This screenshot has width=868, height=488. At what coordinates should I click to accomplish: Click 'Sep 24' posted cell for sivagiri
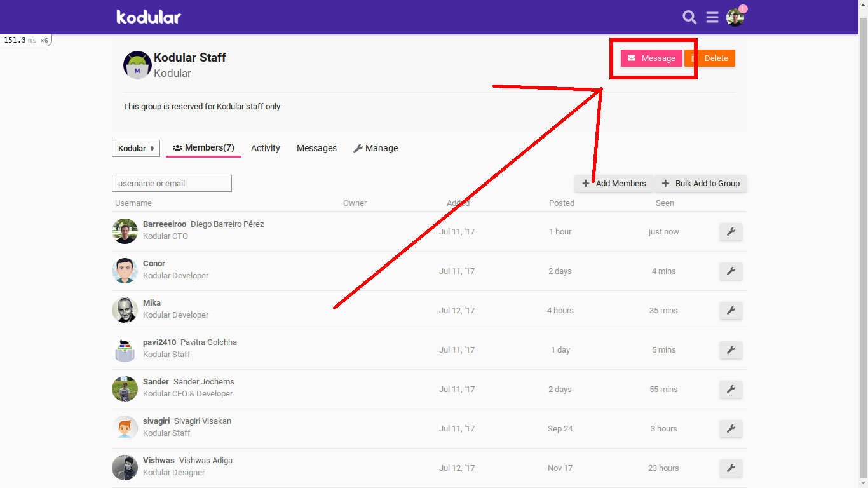point(560,429)
